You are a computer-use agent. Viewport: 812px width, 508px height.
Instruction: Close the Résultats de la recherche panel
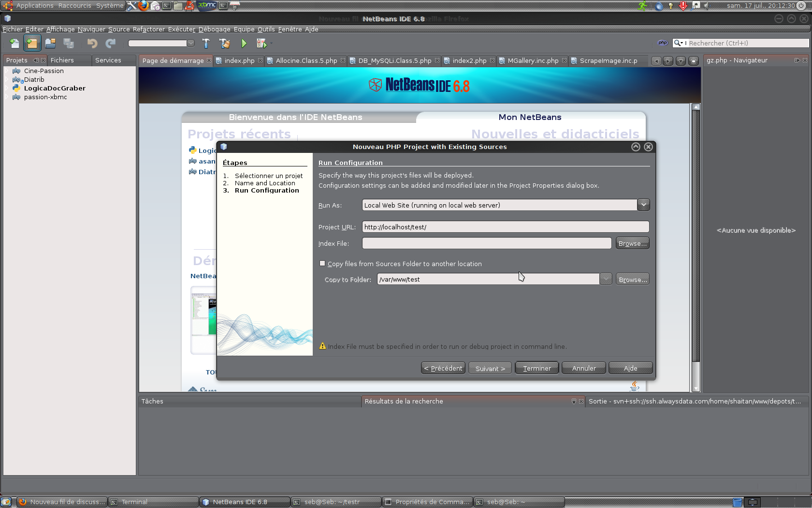[581, 401]
